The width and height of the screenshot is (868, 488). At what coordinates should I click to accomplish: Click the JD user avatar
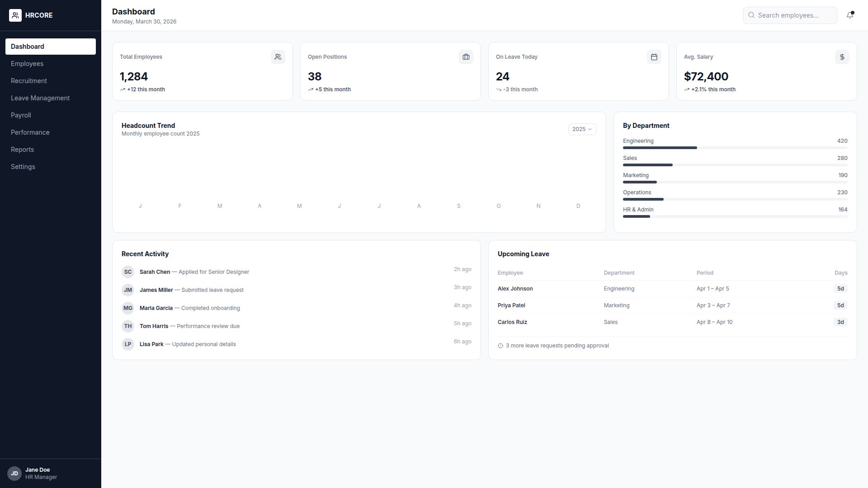coord(14,474)
